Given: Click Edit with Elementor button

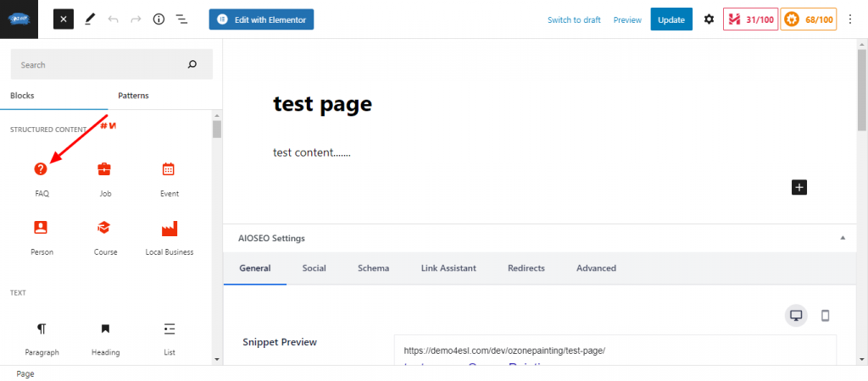Looking at the screenshot, I should point(261,19).
